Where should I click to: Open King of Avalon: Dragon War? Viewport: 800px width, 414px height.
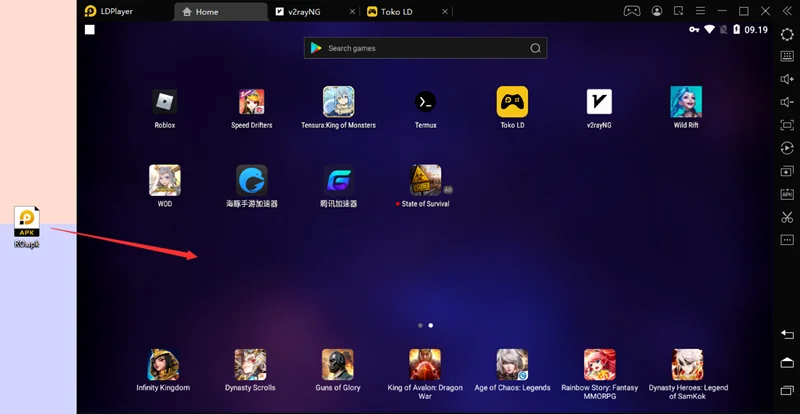tap(425, 364)
